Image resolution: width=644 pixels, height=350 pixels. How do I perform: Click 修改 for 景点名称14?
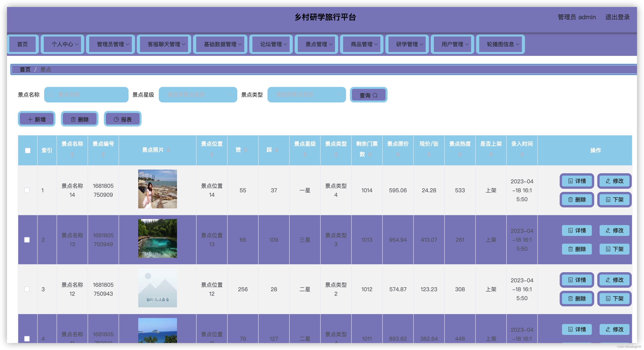pyautogui.click(x=614, y=181)
